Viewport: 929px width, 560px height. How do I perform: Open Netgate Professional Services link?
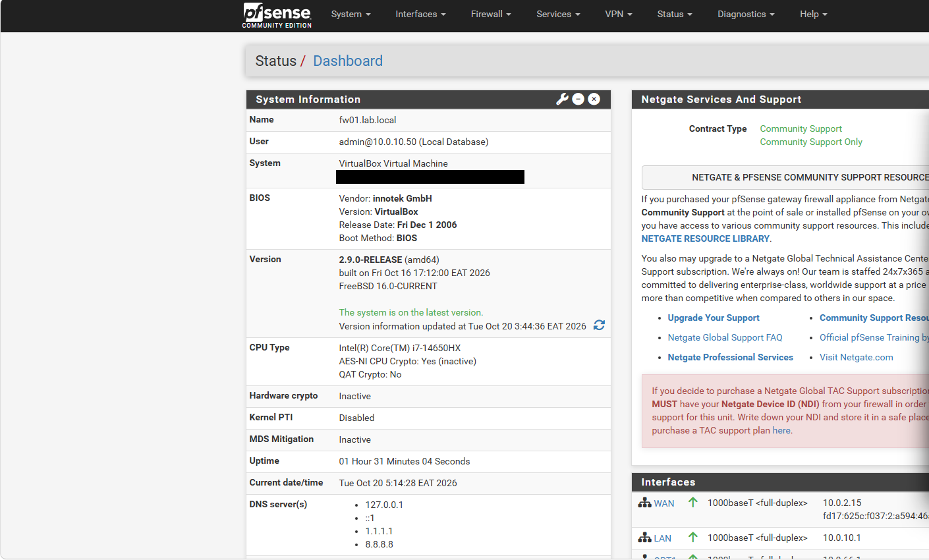(x=731, y=357)
